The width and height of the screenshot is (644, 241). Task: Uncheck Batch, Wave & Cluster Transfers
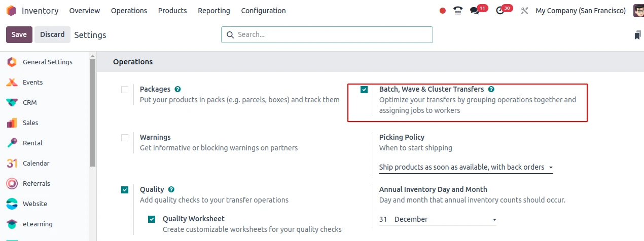[x=364, y=90]
